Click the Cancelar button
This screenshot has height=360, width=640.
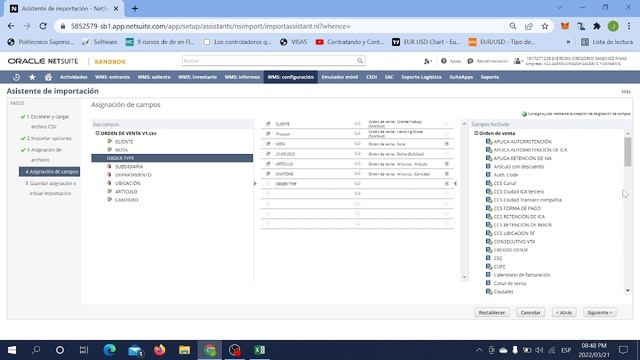click(531, 313)
